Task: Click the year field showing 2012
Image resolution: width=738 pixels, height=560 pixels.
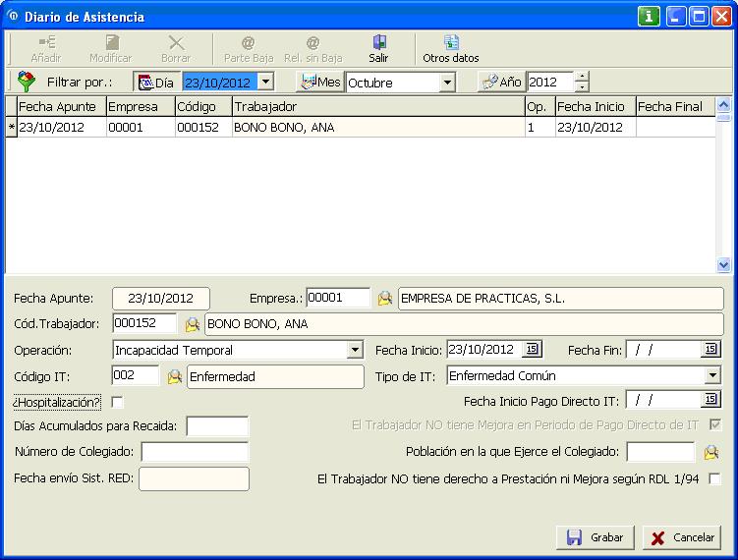Action: pos(550,83)
